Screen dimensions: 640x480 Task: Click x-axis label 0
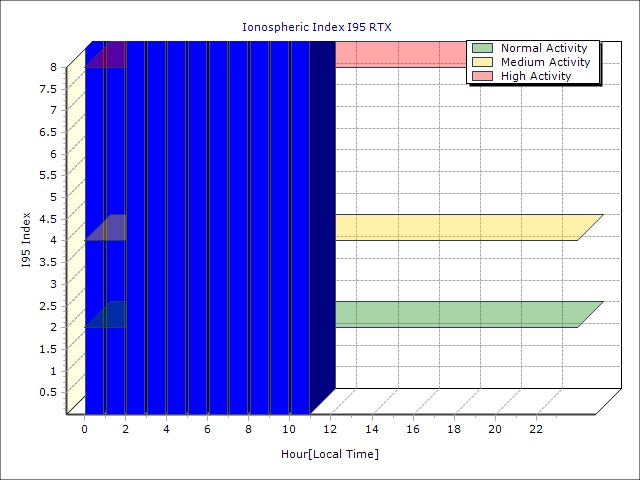point(84,429)
